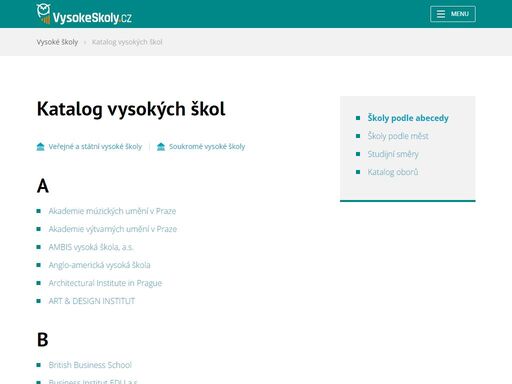Open Akademie výtvarných umění v Praze

click(x=113, y=229)
